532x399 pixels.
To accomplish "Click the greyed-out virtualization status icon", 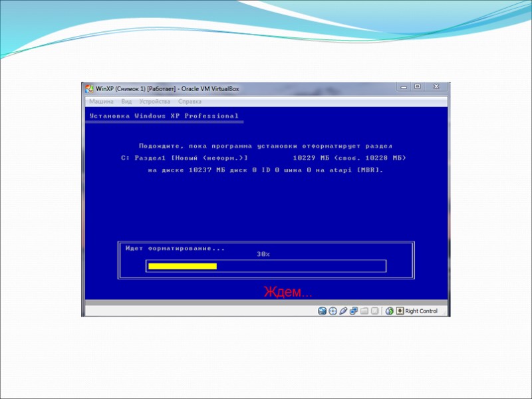I will [374, 311].
